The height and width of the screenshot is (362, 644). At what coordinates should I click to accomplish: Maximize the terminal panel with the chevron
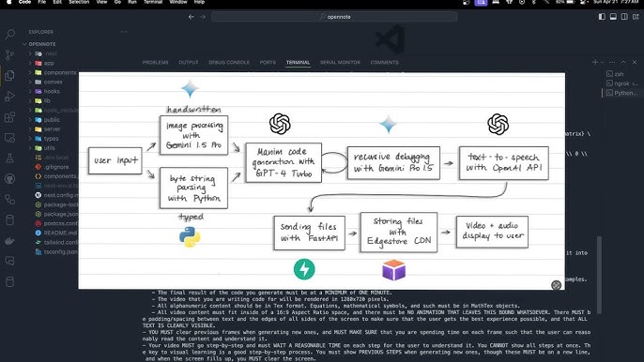point(623,63)
